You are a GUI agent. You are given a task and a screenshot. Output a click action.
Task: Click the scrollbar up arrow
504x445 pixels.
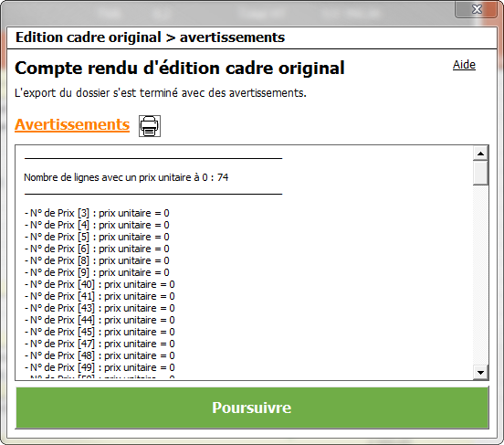pyautogui.click(x=480, y=154)
